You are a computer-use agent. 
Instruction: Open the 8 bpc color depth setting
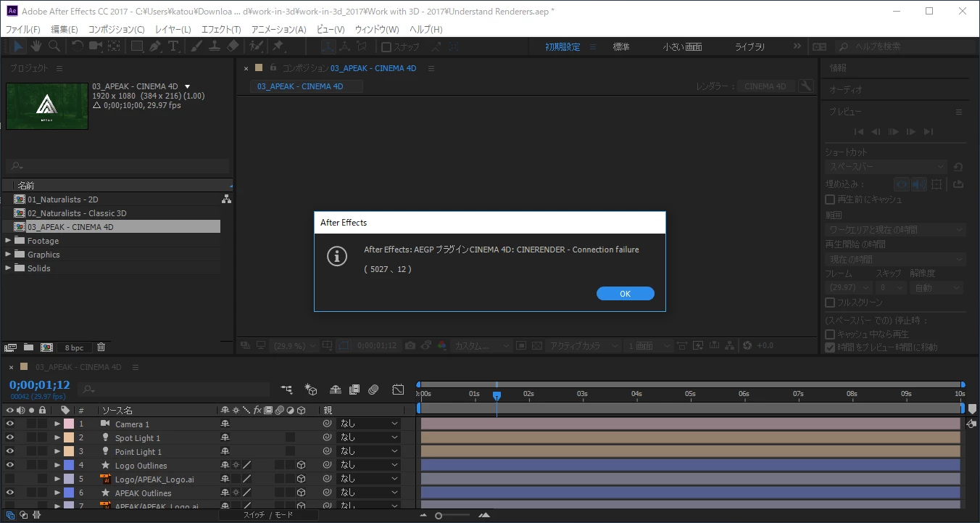[x=74, y=347]
